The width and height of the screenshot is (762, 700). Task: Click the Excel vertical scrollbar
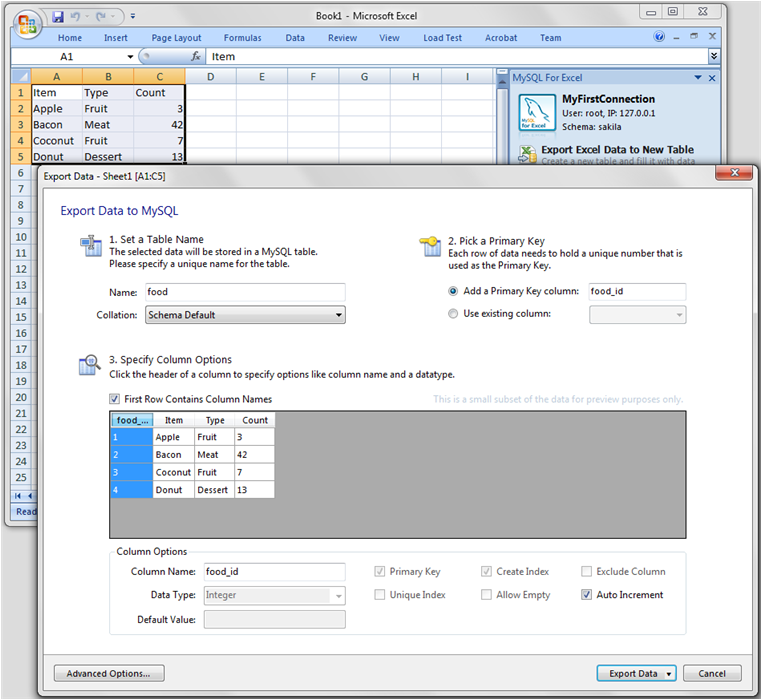[x=501, y=122]
